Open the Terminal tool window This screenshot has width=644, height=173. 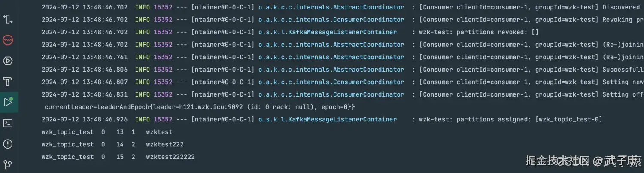(x=8, y=123)
